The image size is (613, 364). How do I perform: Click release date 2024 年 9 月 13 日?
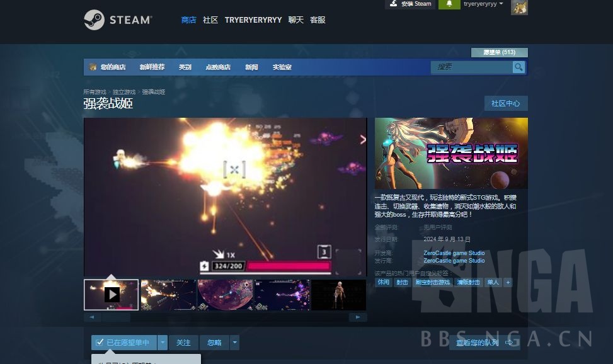pos(447,239)
